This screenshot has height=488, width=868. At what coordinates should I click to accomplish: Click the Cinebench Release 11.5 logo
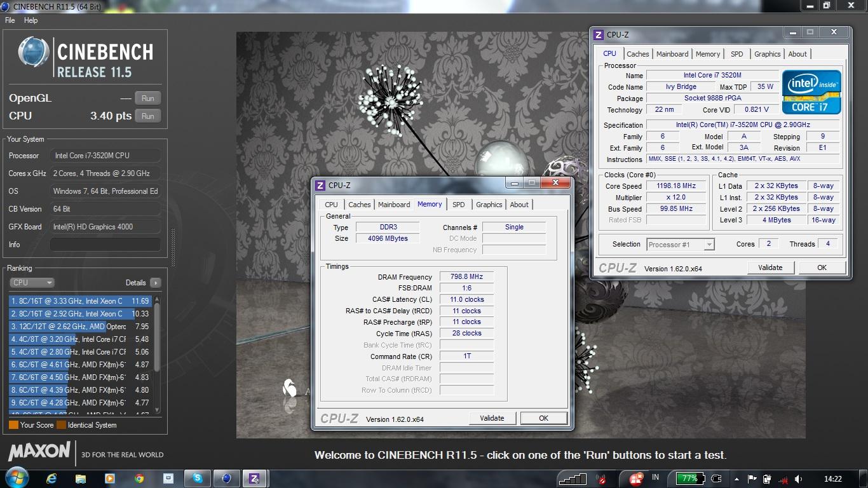(x=86, y=58)
